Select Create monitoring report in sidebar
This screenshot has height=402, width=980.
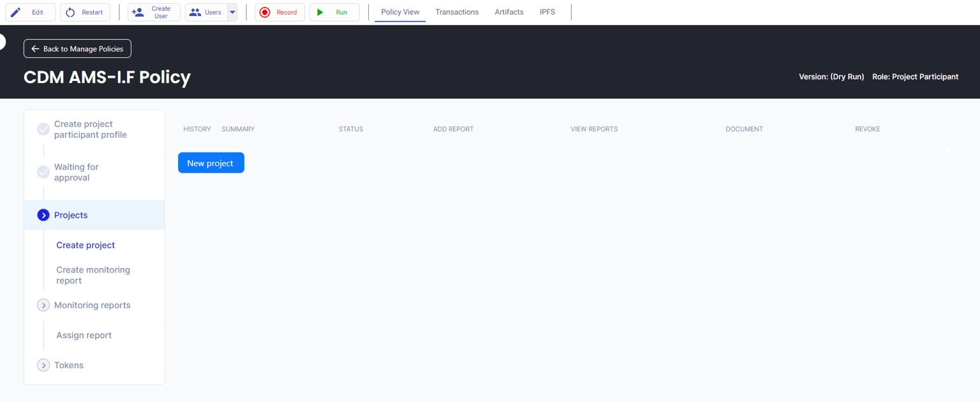(93, 275)
